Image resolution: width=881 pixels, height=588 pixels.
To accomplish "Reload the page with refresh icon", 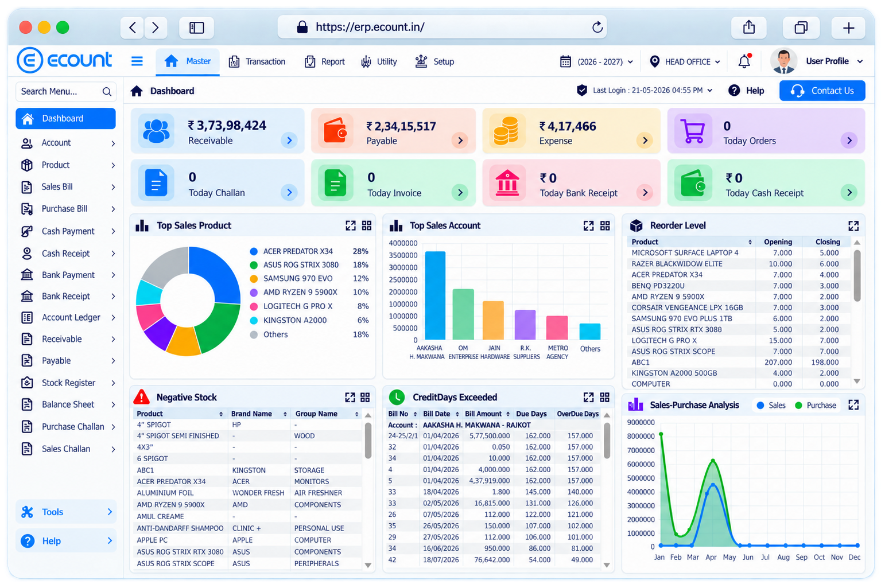I will pyautogui.click(x=597, y=27).
